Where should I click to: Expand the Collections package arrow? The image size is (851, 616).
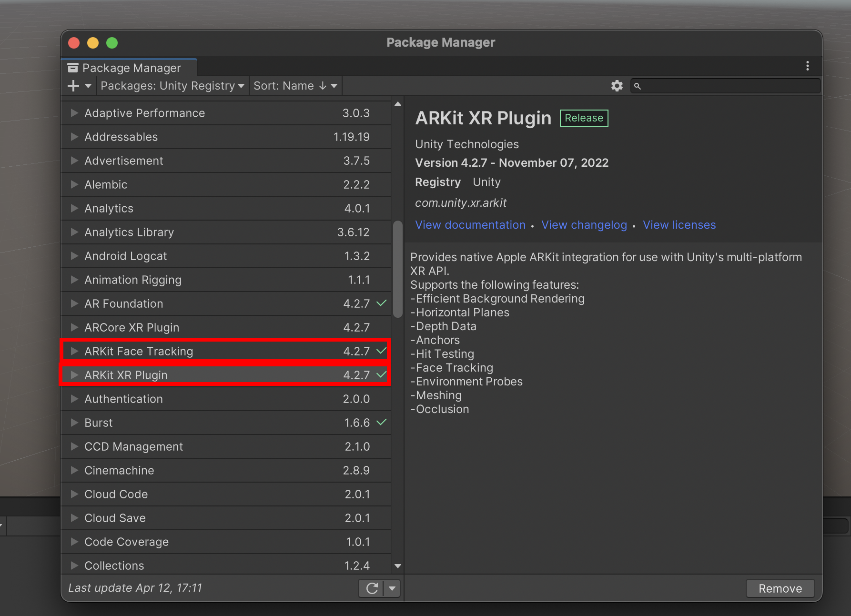pyautogui.click(x=74, y=566)
